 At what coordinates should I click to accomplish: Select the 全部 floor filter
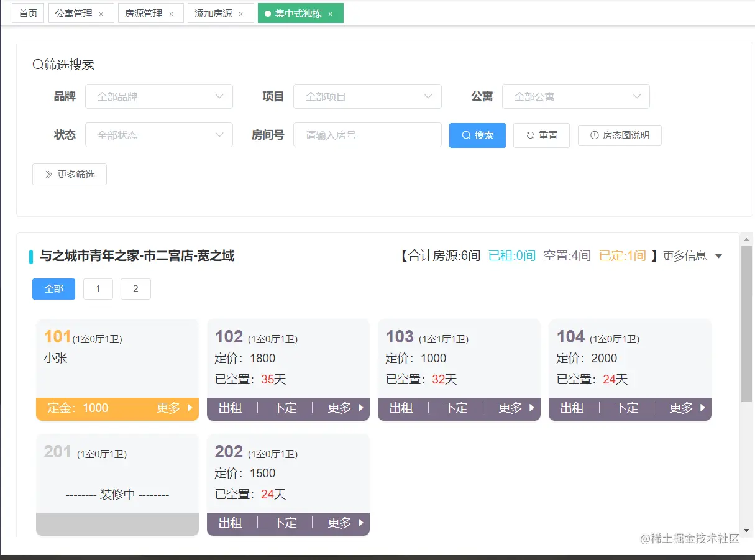pyautogui.click(x=53, y=289)
